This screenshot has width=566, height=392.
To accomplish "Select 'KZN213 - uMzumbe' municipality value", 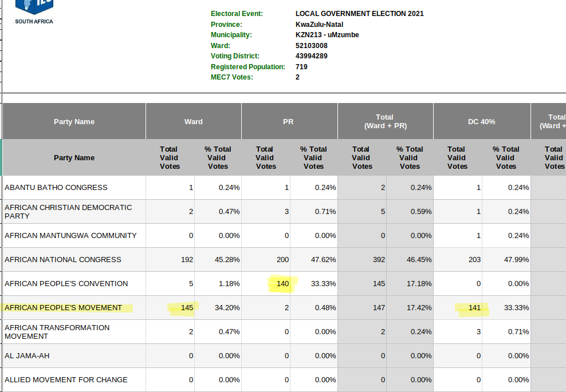I will (327, 35).
